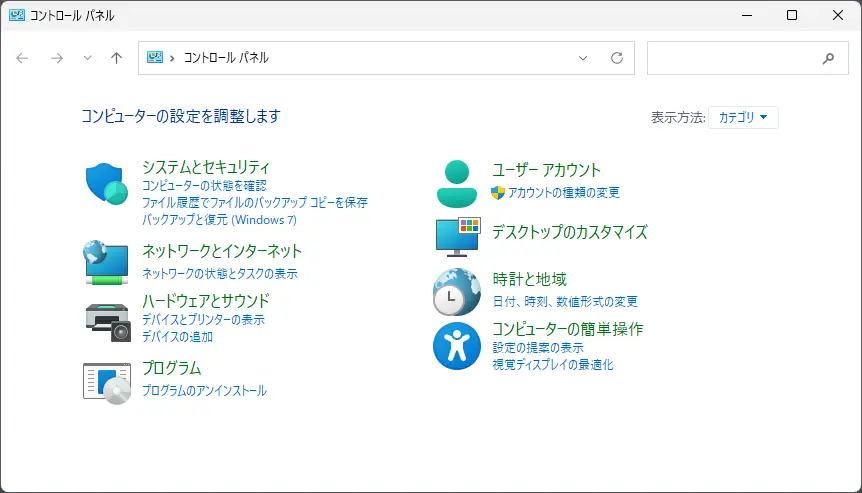Open the プログラム category heading
This screenshot has height=493, width=862.
[172, 368]
